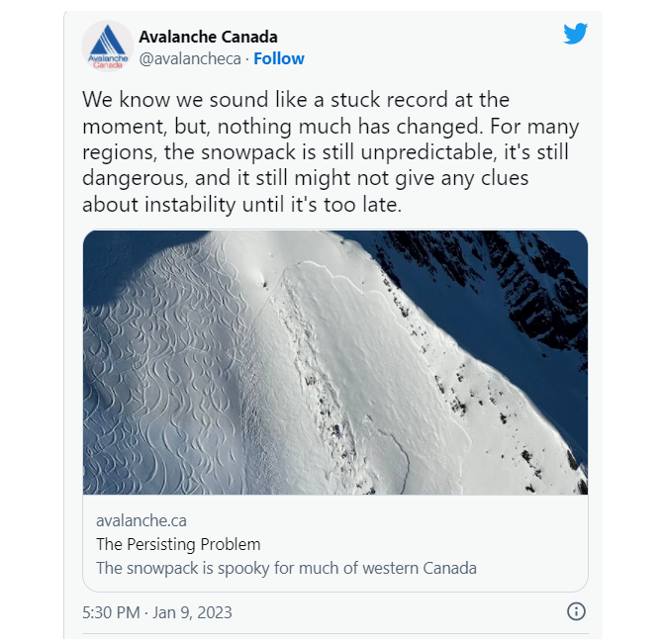Click the Jan 9, 2023 date
663x644 pixels.
(x=192, y=612)
